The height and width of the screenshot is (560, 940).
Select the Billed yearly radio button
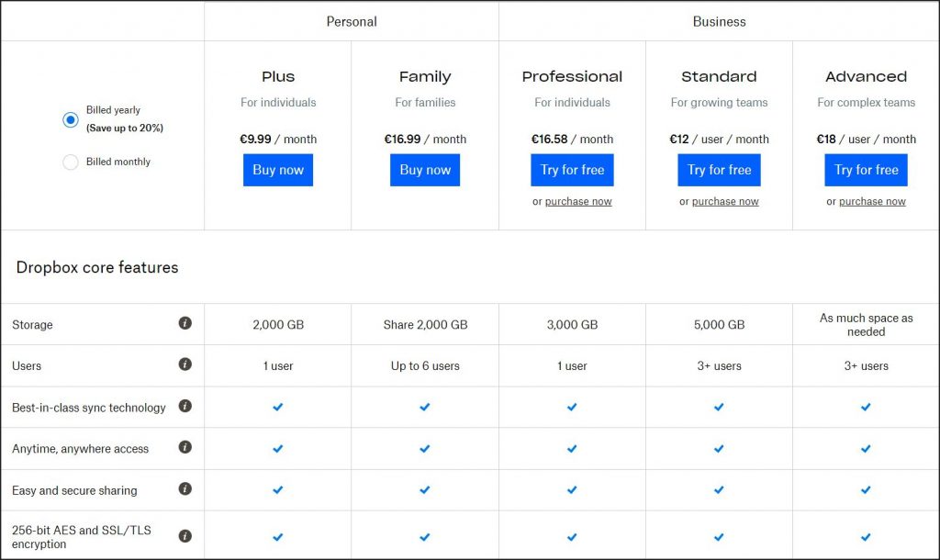70,120
